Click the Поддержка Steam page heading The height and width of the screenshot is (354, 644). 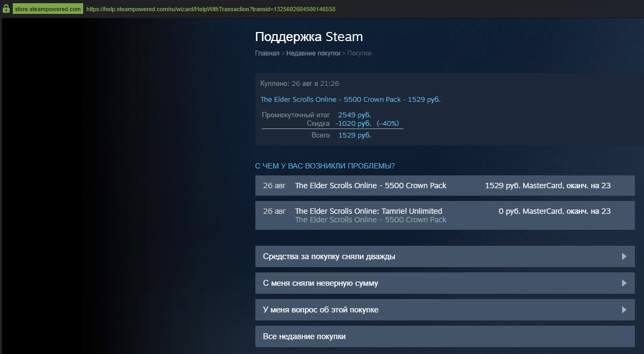(309, 37)
